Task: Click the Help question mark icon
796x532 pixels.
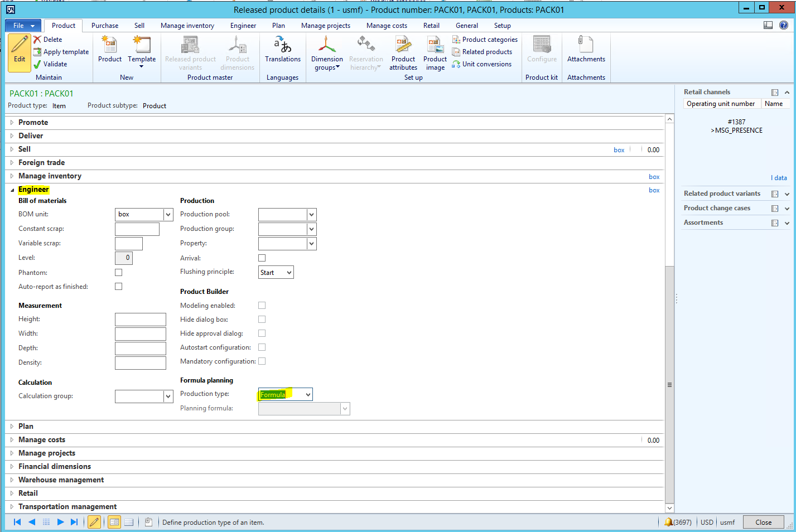Action: 784,25
